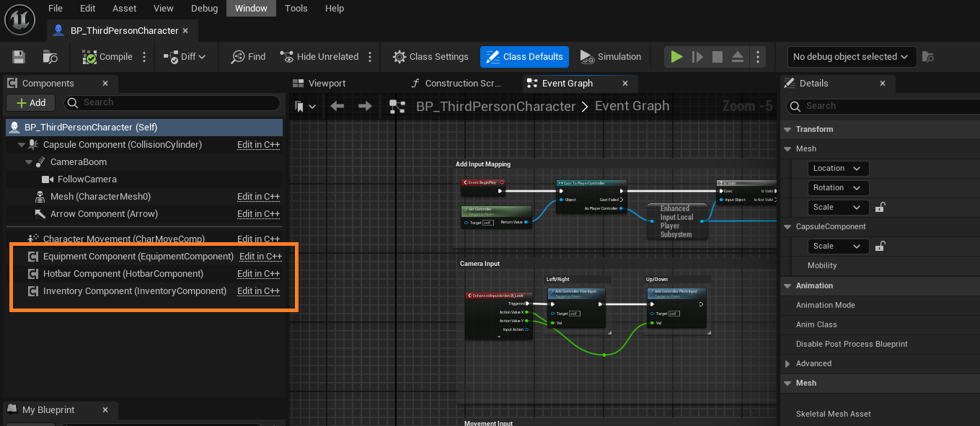Click Edit in C++ for Inventory Component
This screenshot has width=980, height=426.
pos(259,291)
